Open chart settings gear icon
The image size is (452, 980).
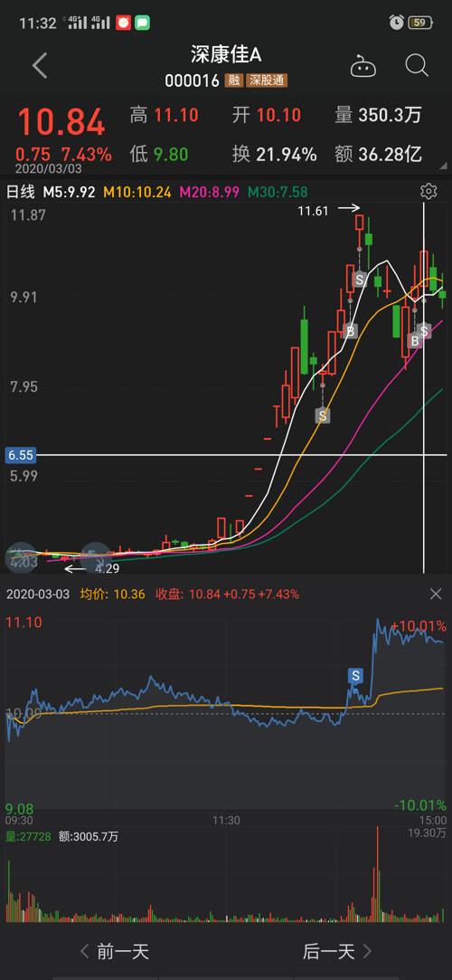428,191
